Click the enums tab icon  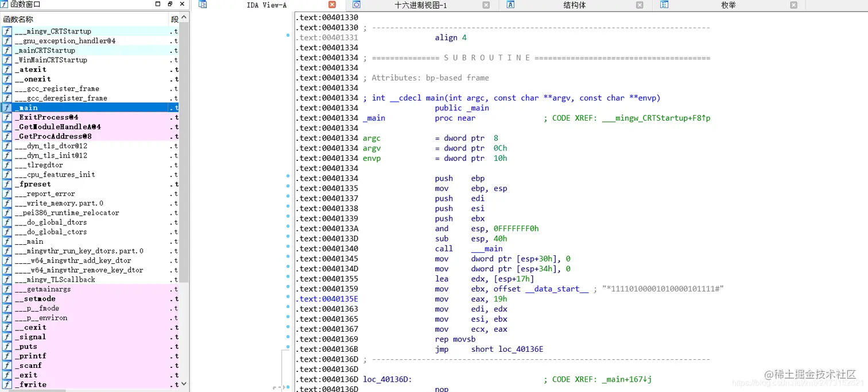pyautogui.click(x=664, y=5)
